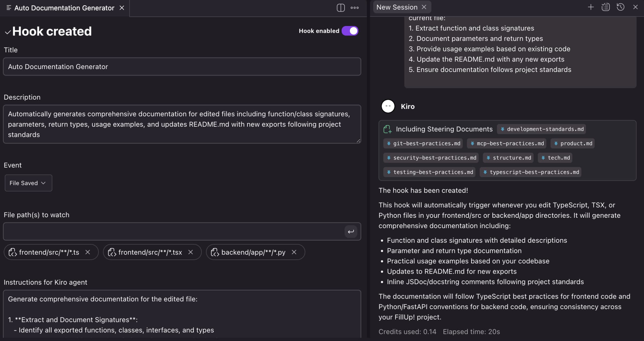Click the tech.md steering document chip
Image resolution: width=644 pixels, height=341 pixels.
[555, 158]
